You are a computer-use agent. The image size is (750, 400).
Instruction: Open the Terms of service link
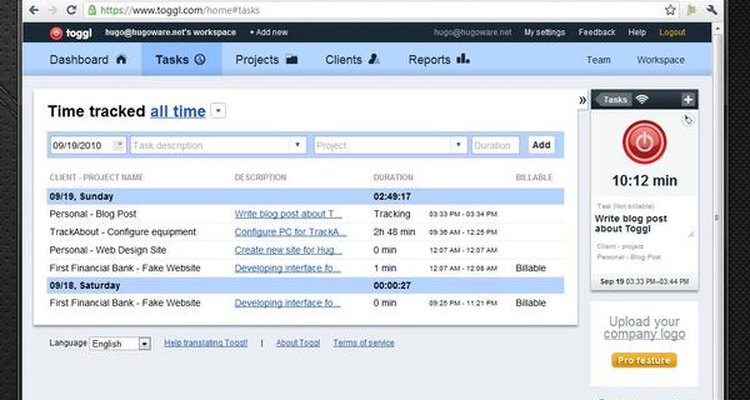coord(364,343)
